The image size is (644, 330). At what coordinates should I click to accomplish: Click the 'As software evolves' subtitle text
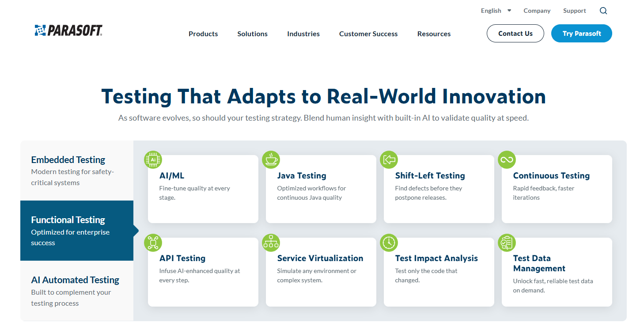[x=323, y=118]
